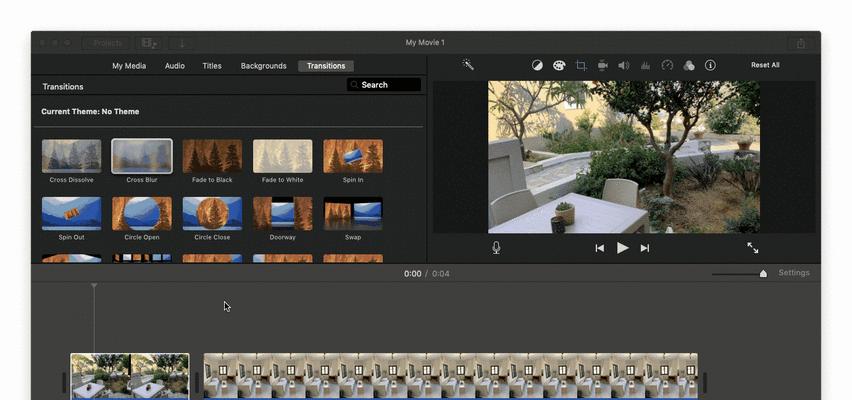Click the magic wand auto-enhance icon
Viewport: 852px width, 400px height.
coord(468,65)
